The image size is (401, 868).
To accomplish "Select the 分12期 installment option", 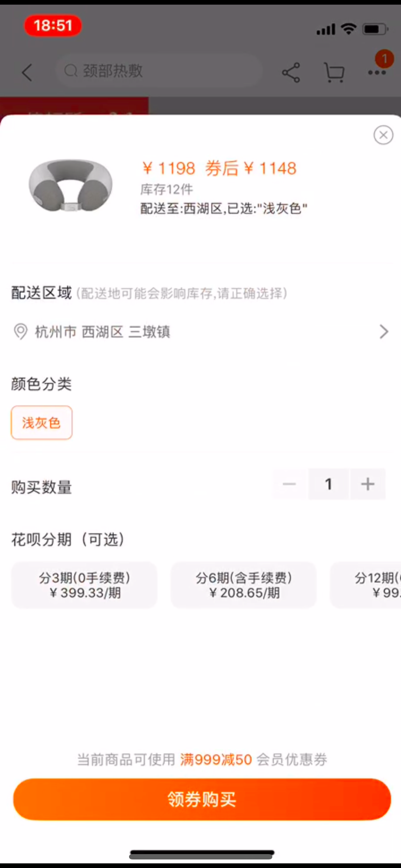I will (x=366, y=585).
